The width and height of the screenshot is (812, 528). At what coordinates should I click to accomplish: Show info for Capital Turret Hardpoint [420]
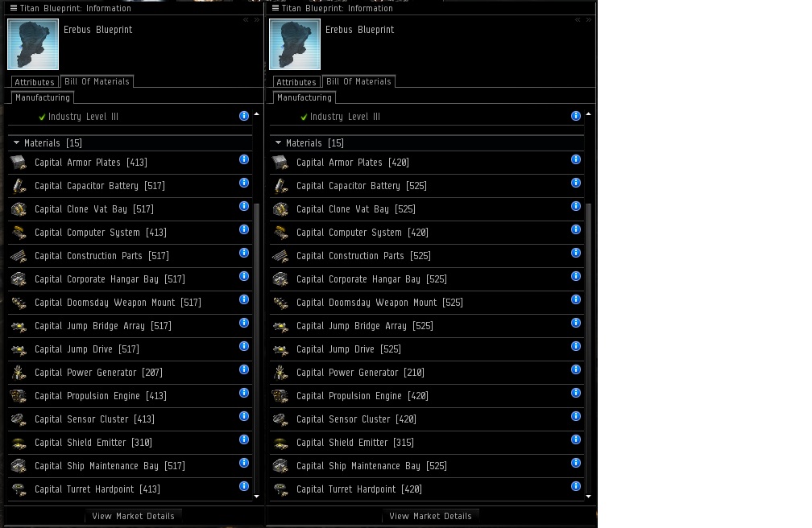click(576, 486)
